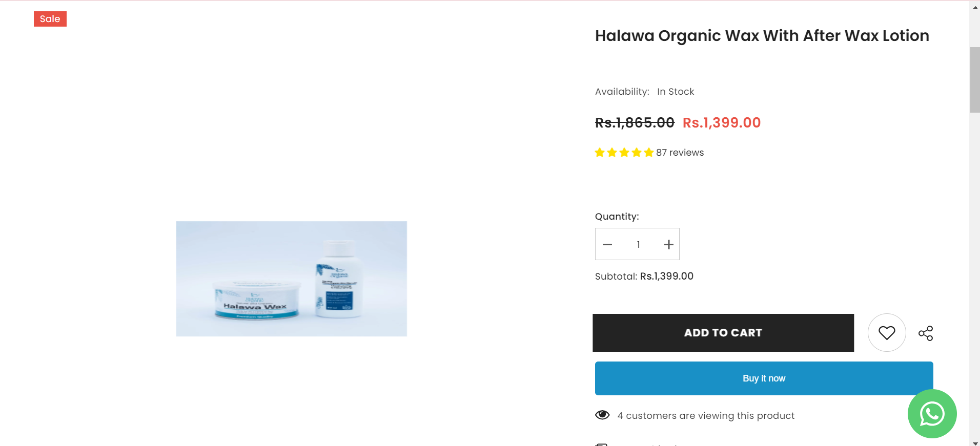
Task: Click the In Stock availability text
Action: 676,92
